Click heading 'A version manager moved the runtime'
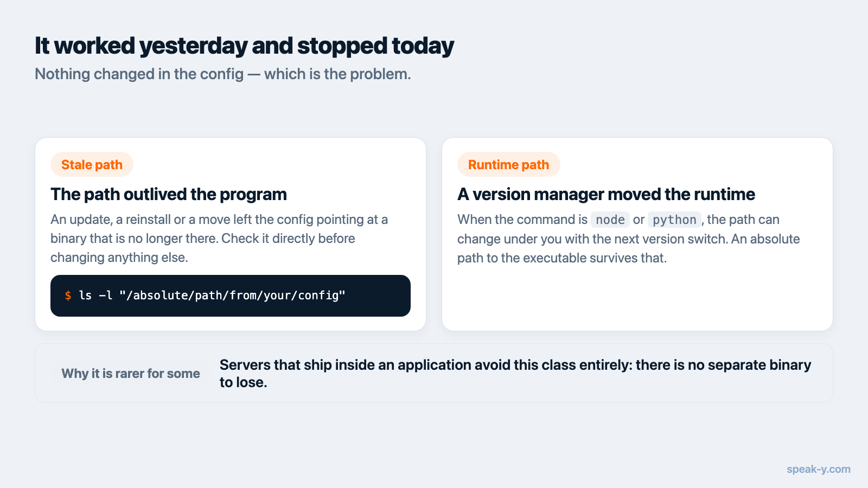The width and height of the screenshot is (868, 488). point(606,194)
